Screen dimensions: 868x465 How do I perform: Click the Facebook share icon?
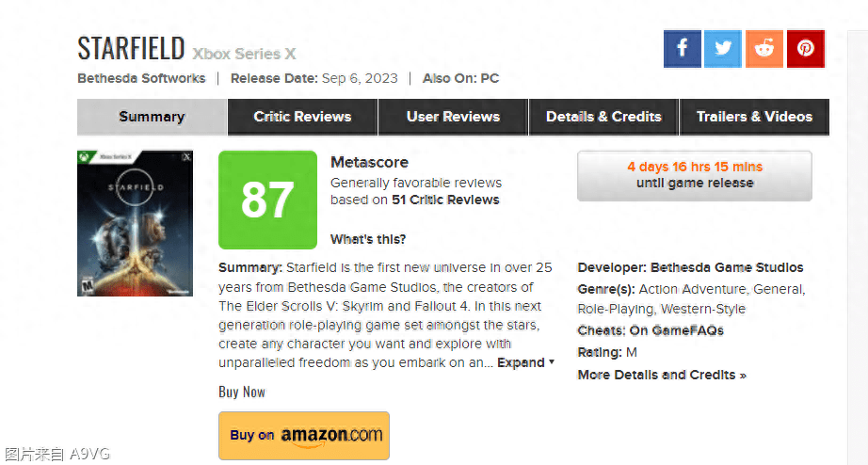coord(682,49)
